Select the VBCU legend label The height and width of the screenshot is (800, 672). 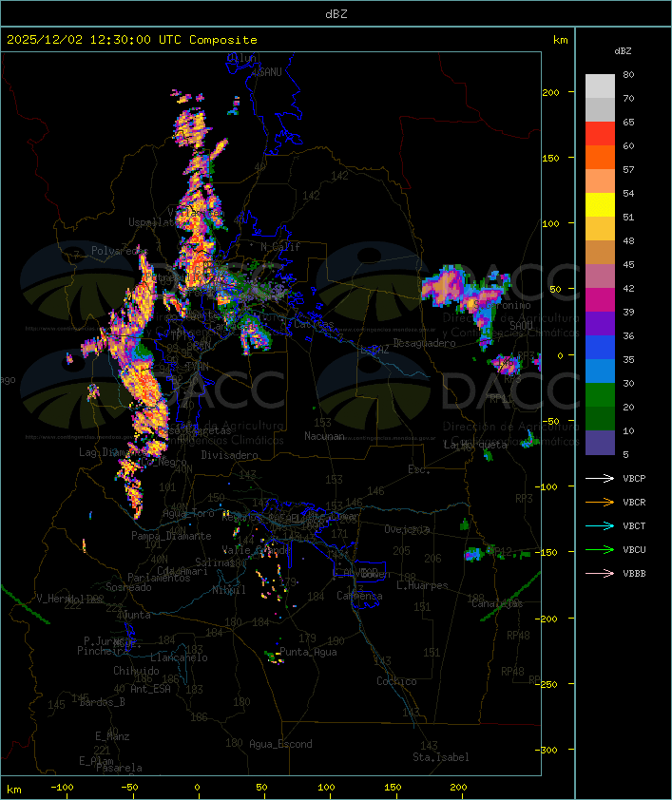coord(634,550)
